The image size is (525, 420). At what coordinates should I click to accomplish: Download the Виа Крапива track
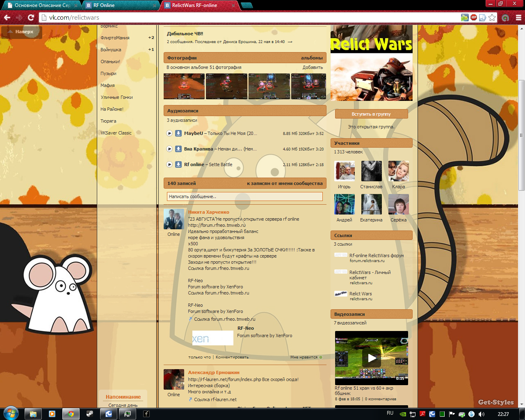[x=178, y=149]
